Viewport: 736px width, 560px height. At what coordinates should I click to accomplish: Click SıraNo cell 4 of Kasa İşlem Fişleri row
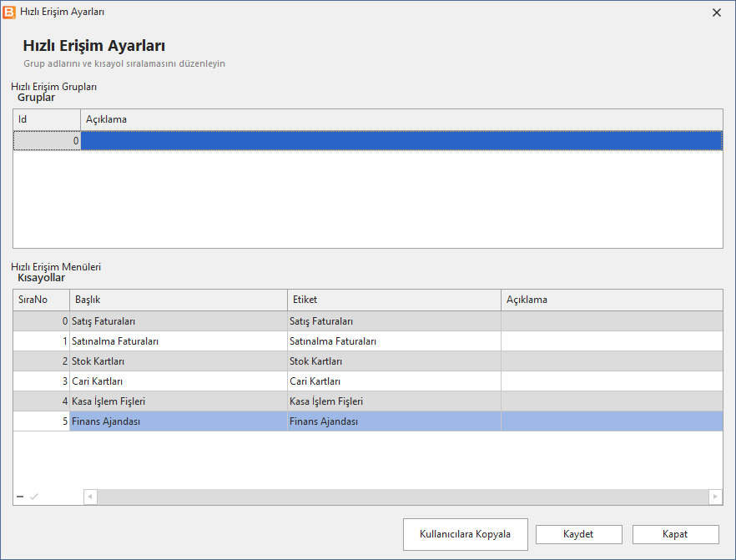(42, 401)
